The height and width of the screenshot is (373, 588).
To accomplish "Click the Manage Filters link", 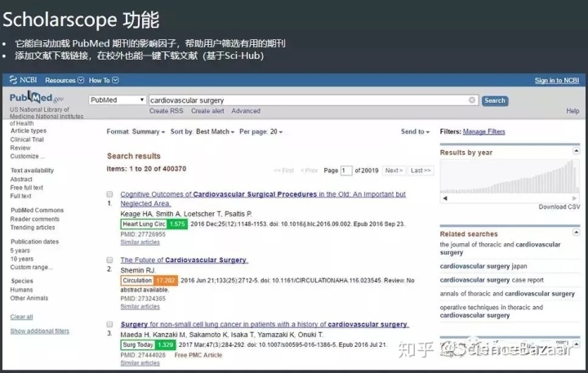I will point(483,131).
